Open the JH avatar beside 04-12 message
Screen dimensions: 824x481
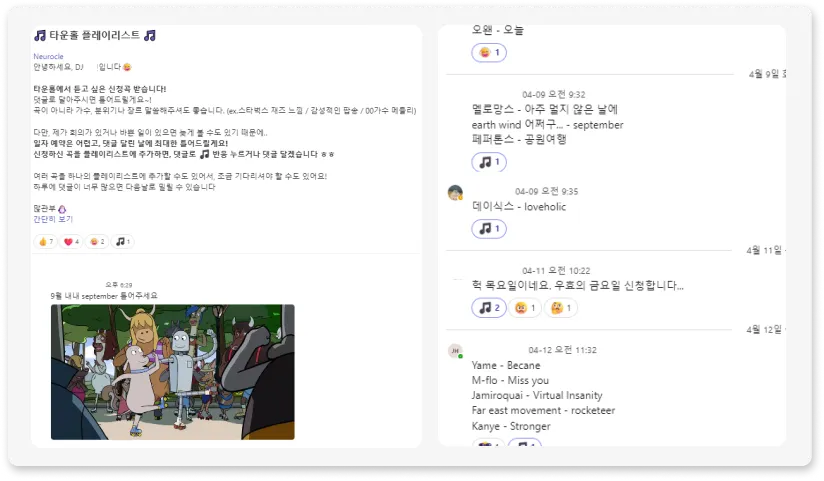(x=455, y=351)
